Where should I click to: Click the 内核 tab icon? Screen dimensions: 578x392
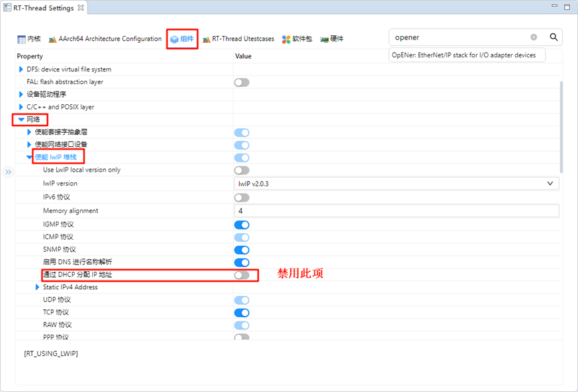[x=21, y=39]
